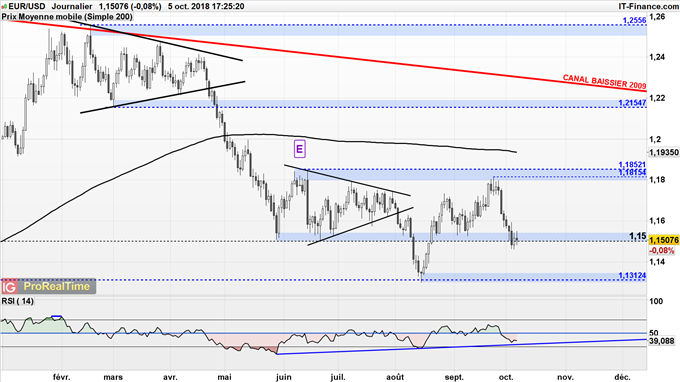The height and width of the screenshot is (382, 680).
Task: Click the current price 1,15076 header value
Action: pos(114,7)
